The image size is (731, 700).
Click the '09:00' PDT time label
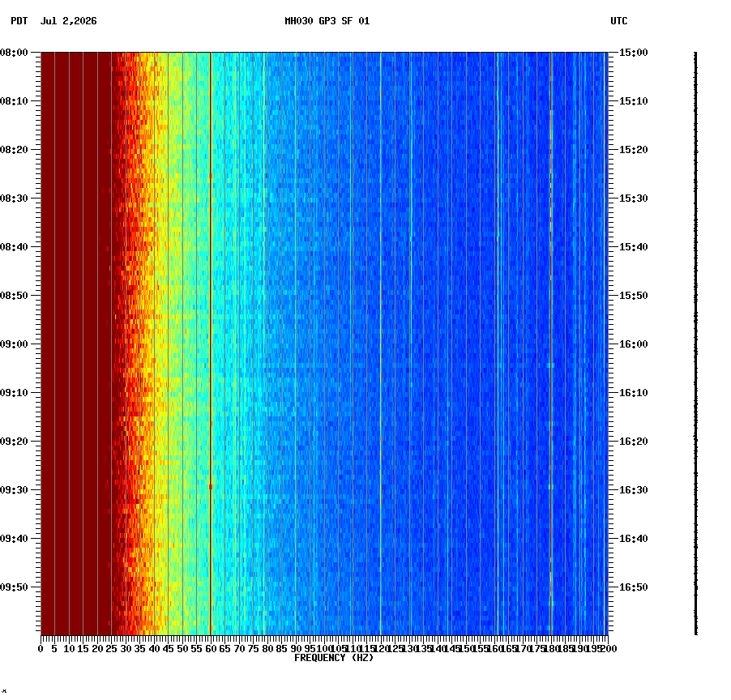point(14,344)
